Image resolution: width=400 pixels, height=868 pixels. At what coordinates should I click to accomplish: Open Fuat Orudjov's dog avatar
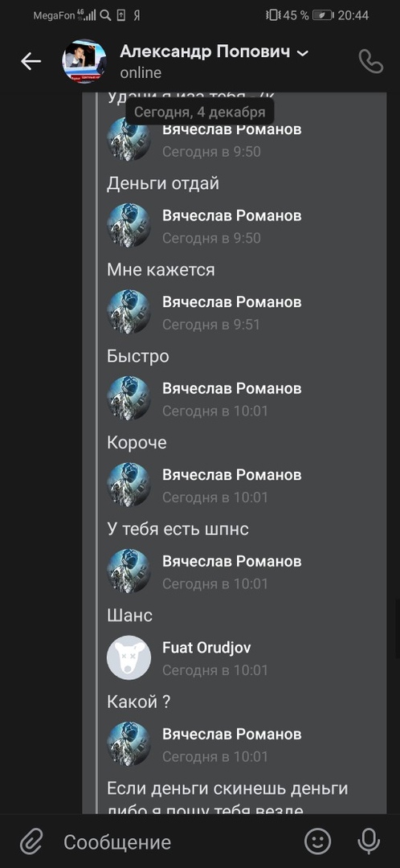(x=129, y=657)
